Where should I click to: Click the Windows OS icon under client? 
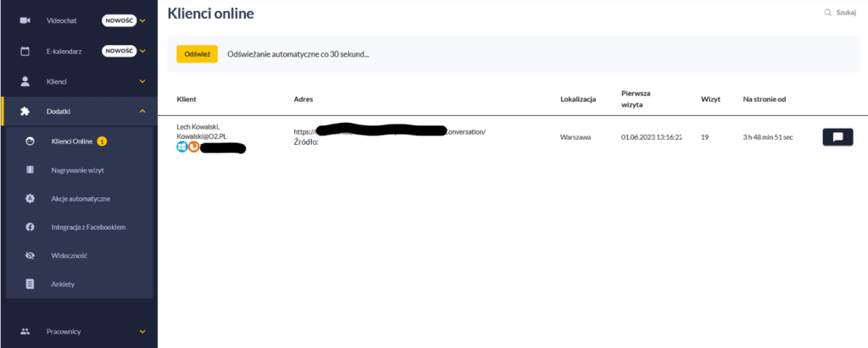click(x=181, y=146)
